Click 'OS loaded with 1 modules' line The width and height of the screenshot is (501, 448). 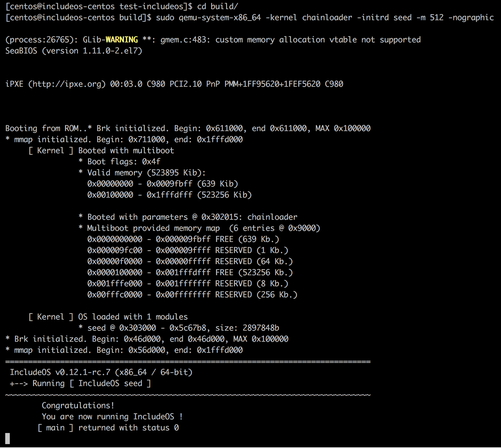(108, 317)
